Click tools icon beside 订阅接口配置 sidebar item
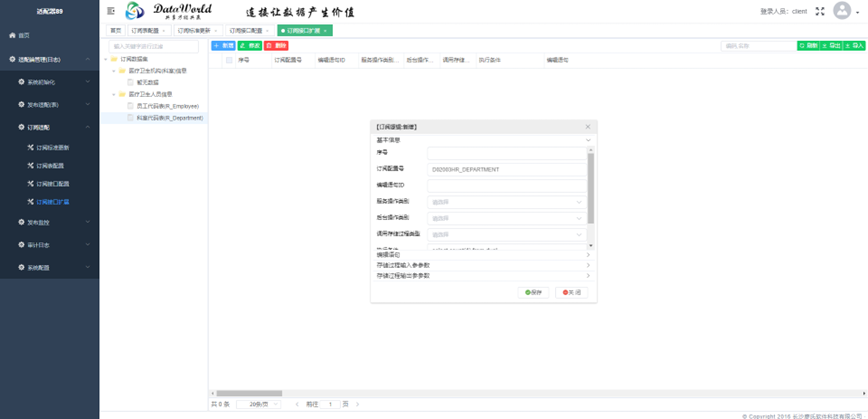Screen dimensions: 868x419 tap(31, 184)
